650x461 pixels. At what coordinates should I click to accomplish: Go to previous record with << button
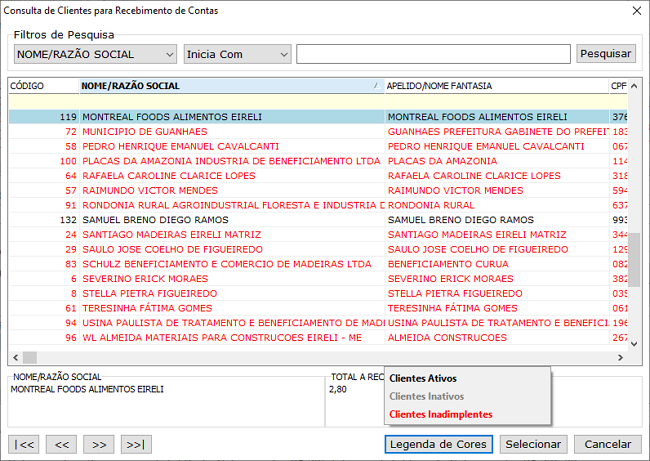click(x=62, y=444)
